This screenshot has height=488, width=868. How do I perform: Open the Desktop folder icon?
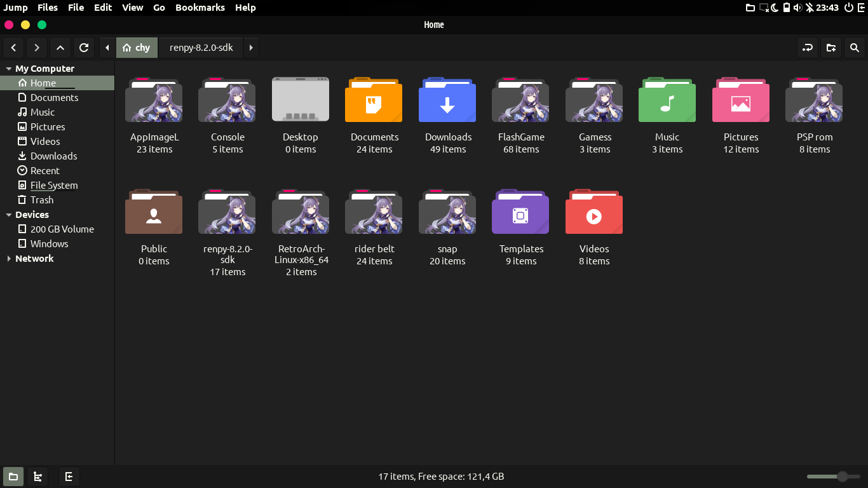[301, 100]
